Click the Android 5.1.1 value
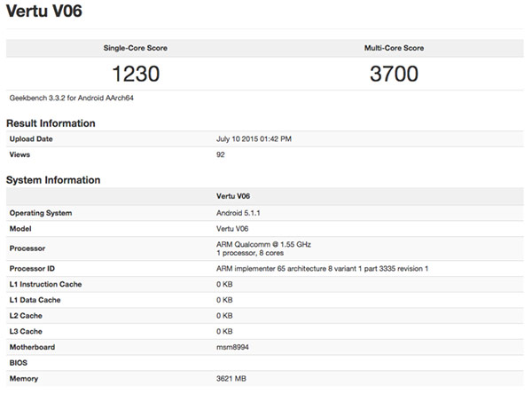This screenshot has width=532, height=394. click(x=239, y=213)
